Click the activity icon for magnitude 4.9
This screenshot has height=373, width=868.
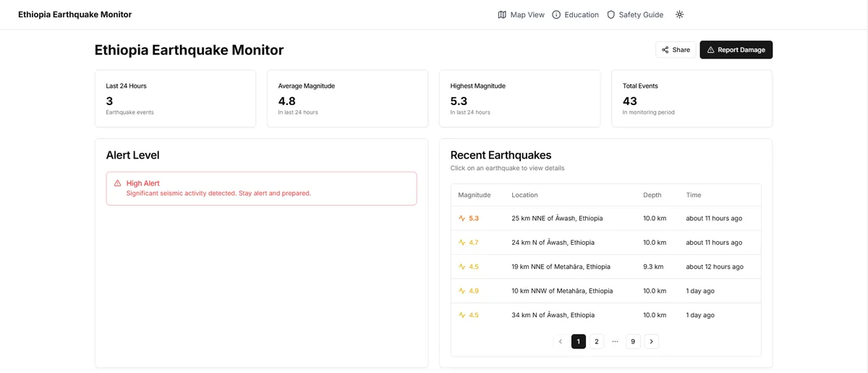coord(462,291)
